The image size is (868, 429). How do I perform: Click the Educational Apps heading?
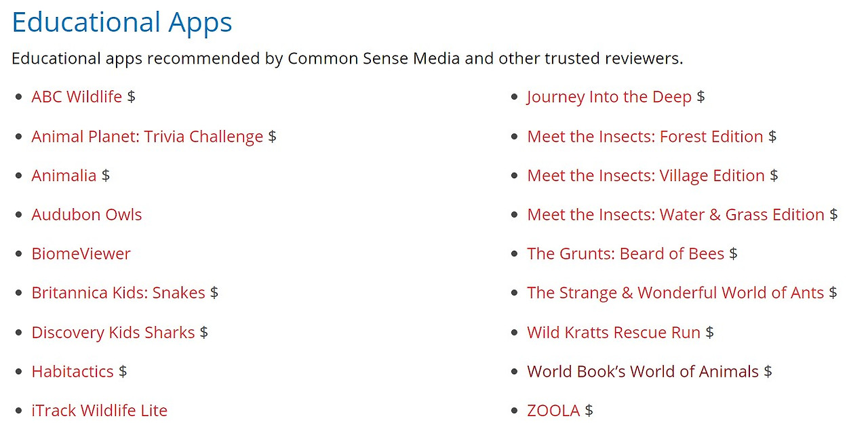[x=122, y=22]
